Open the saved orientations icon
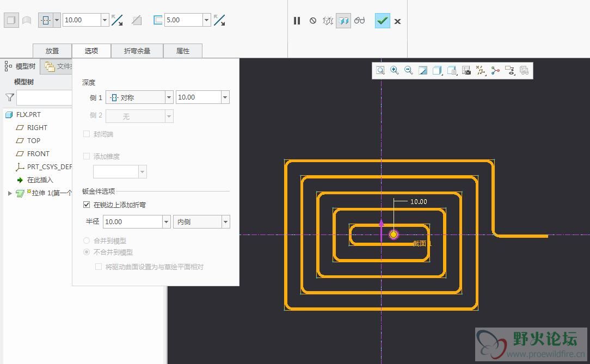 (x=452, y=70)
